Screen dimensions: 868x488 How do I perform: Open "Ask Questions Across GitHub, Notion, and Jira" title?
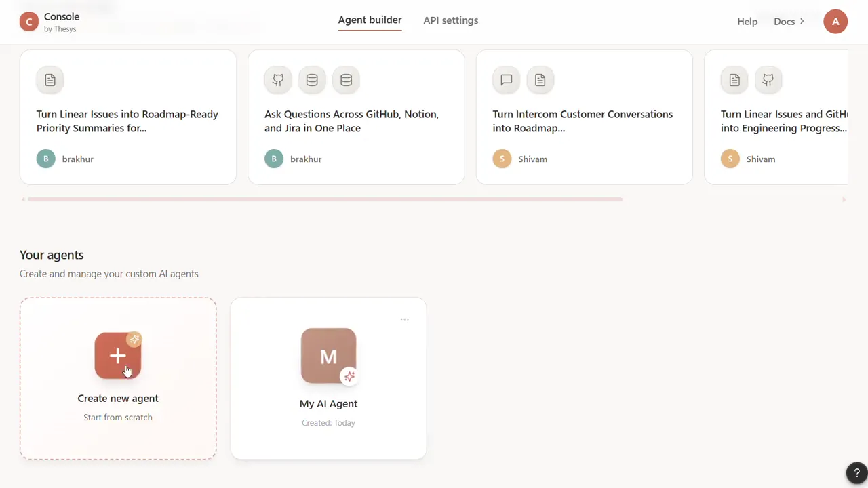(x=352, y=121)
